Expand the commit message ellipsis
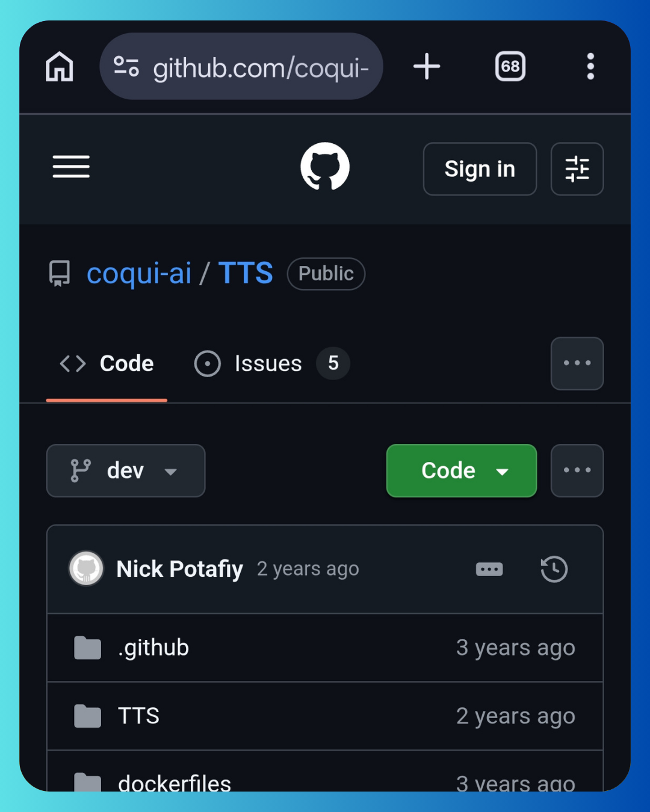The width and height of the screenshot is (650, 812). (489, 569)
